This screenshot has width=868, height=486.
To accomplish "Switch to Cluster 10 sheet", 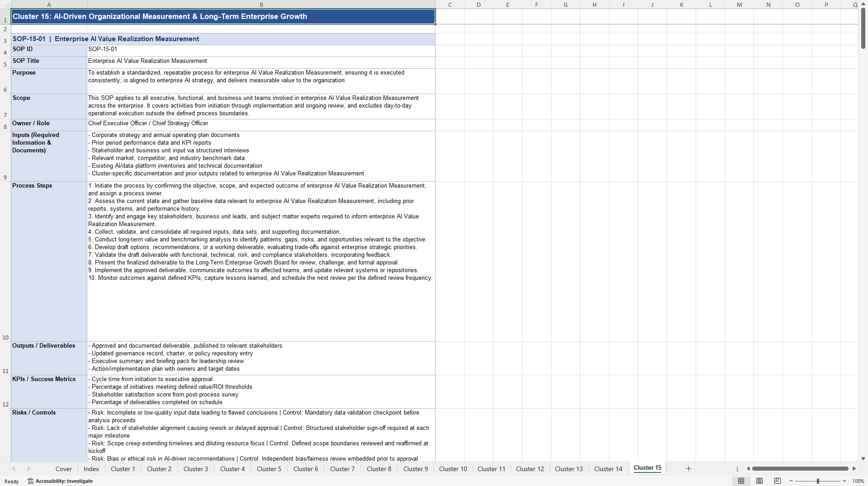I will click(x=453, y=469).
